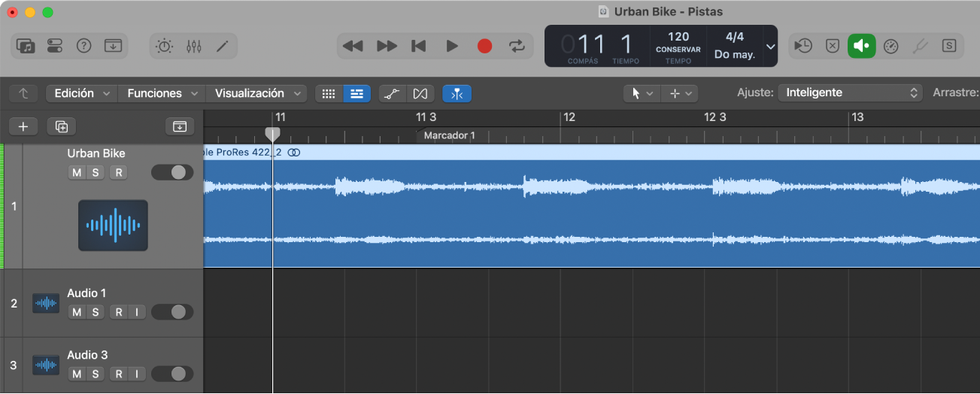Open the Ajuste Inteligente dropdown
Screen dimensions: 980x394
850,93
